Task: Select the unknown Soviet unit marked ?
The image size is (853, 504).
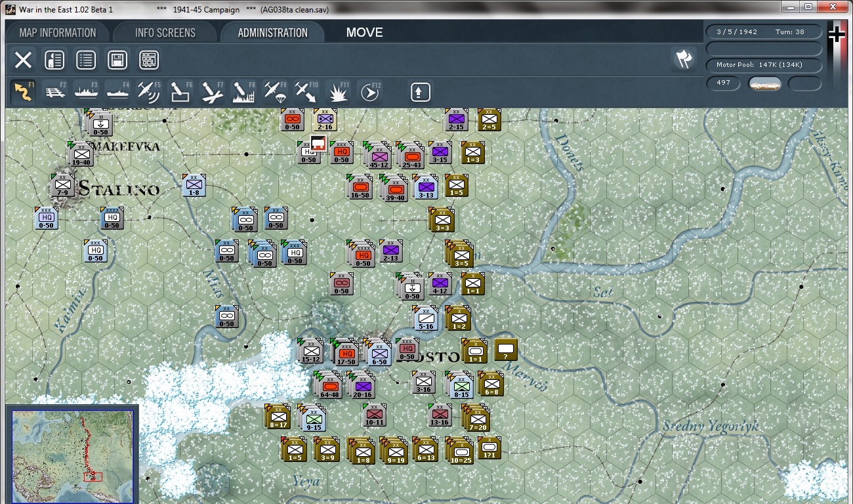Action: click(505, 349)
